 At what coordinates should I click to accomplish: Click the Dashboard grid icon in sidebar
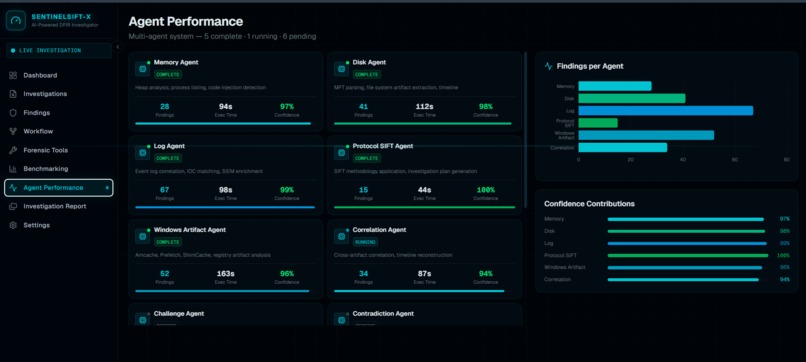coord(13,76)
